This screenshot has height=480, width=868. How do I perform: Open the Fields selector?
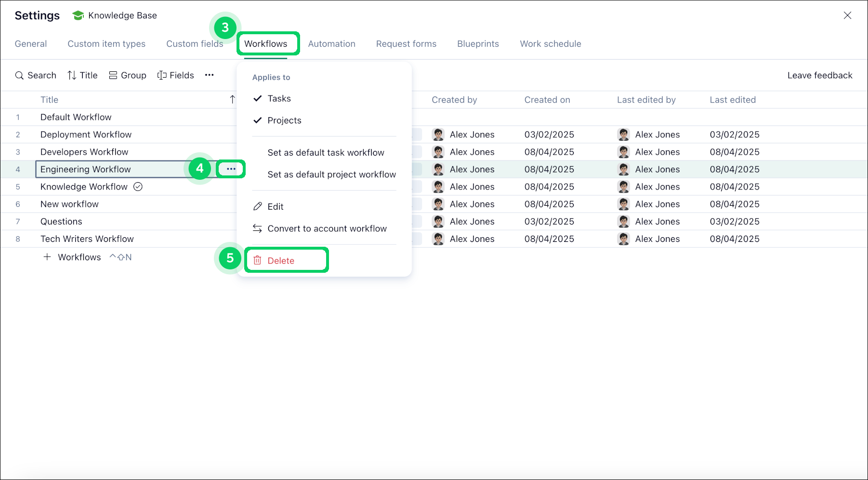[x=175, y=75]
